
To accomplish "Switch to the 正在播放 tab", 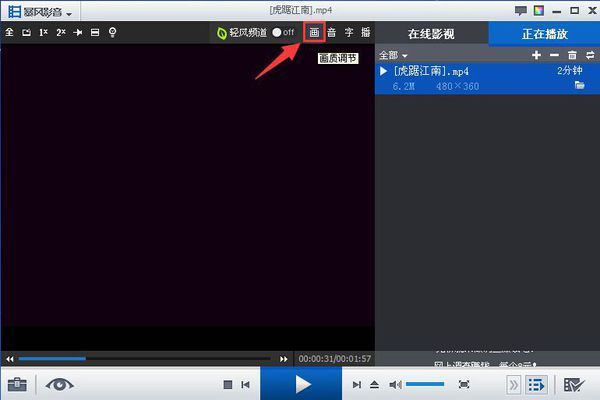I will point(544,34).
